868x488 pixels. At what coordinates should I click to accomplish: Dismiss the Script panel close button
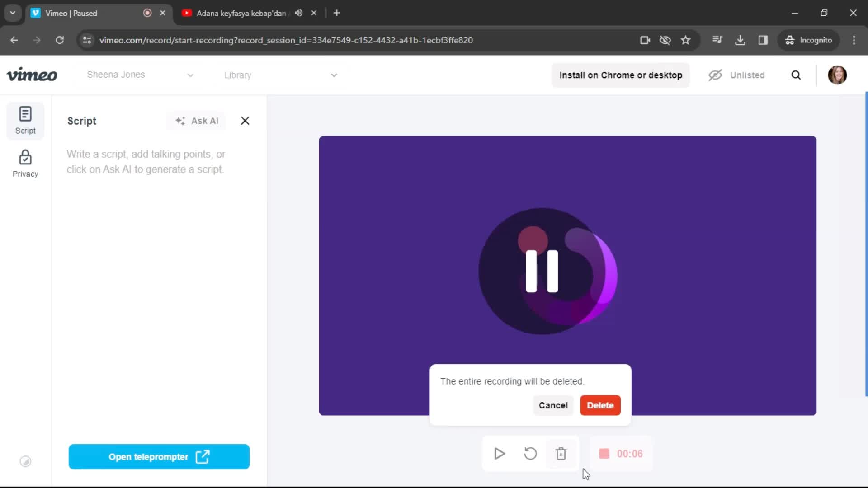point(245,121)
